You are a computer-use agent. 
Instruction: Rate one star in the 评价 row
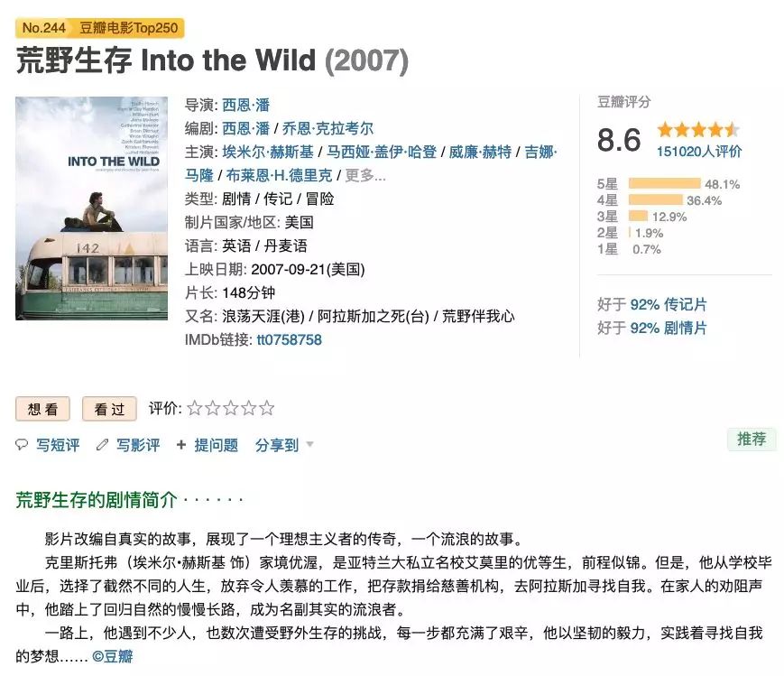pos(195,409)
